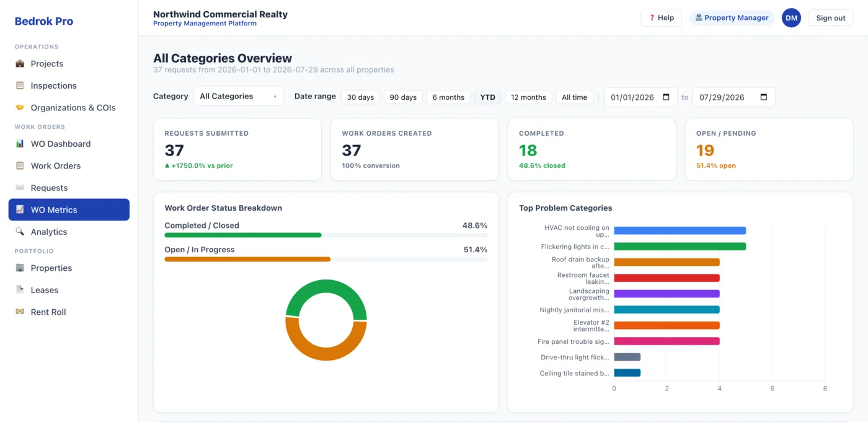Viewport: 868px width, 422px height.
Task: Click the 01/01/2026 start date field
Action: [x=640, y=97]
